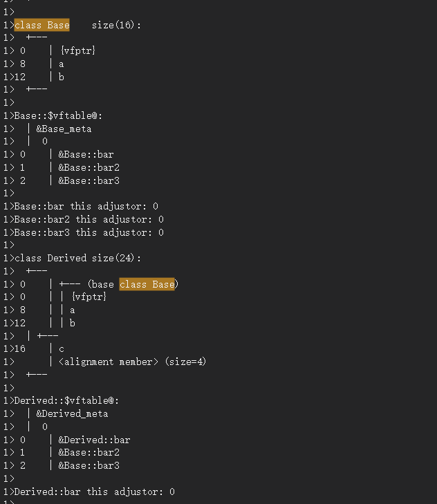Click the '{vfptr}' entry inside Derived layout
The width and height of the screenshot is (437, 504).
point(89,297)
